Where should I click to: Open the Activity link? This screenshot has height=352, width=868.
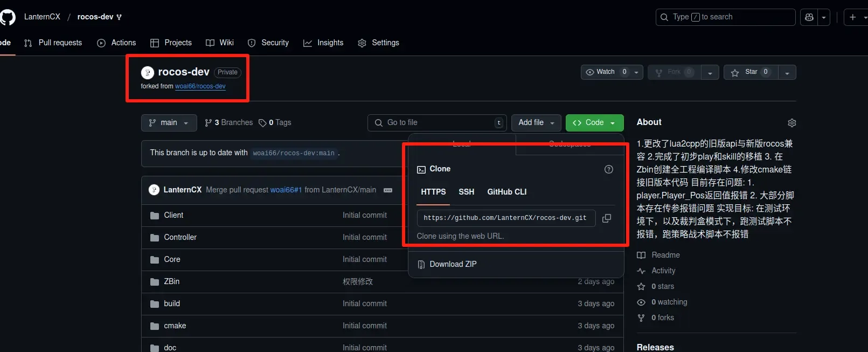tap(663, 271)
